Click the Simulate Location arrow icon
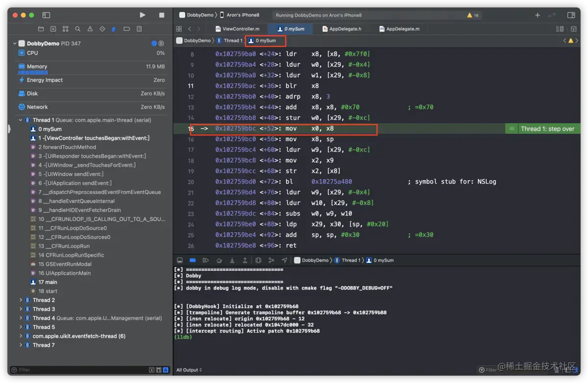The width and height of the screenshot is (588, 383). coord(284,260)
